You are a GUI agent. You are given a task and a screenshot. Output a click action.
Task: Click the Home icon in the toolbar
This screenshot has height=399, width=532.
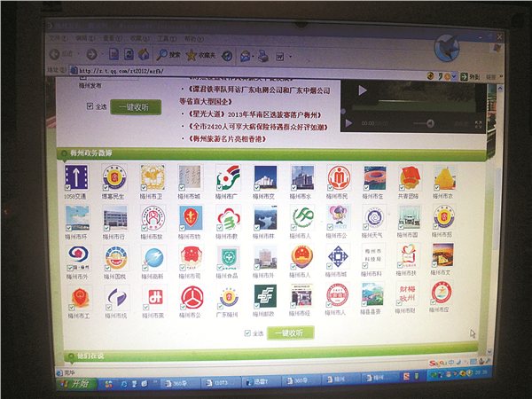pyautogui.click(x=144, y=54)
